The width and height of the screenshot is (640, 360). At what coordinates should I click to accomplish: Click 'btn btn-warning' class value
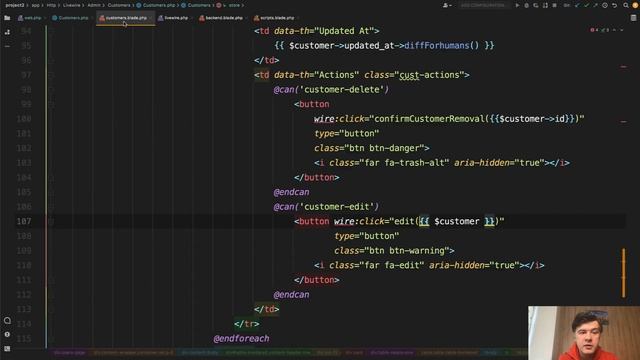click(x=406, y=251)
